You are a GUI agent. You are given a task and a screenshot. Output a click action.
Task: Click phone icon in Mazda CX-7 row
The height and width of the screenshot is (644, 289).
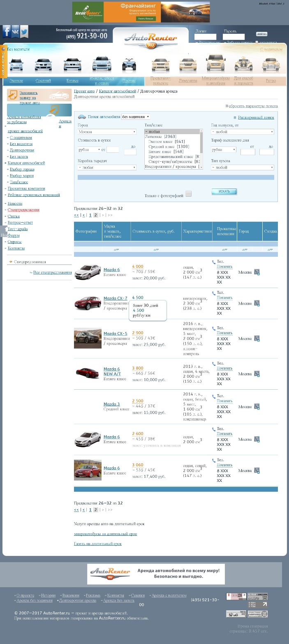point(214,293)
